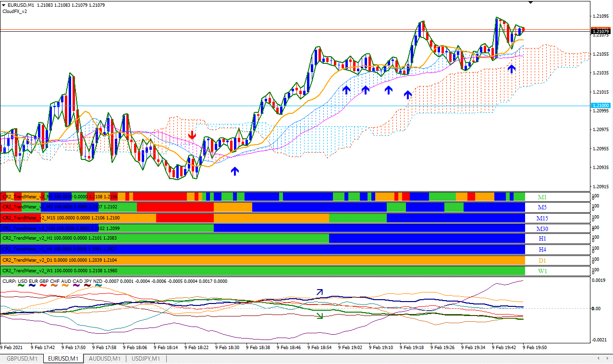Click the red GBP strength curve icon
The height and width of the screenshot is (364, 613).
43,285
